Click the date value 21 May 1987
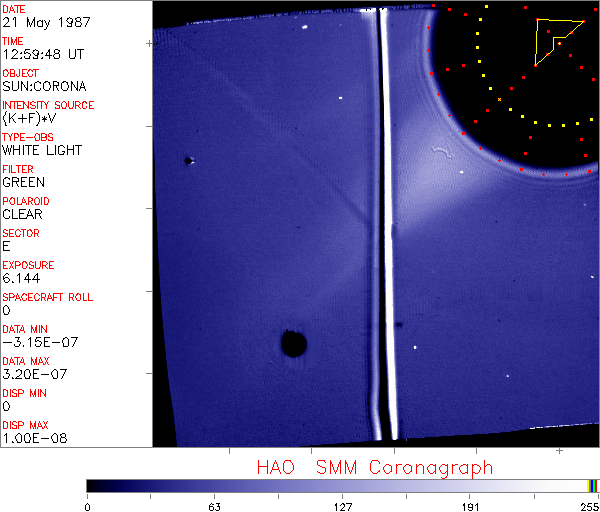The width and height of the screenshot is (600, 512). point(46,22)
